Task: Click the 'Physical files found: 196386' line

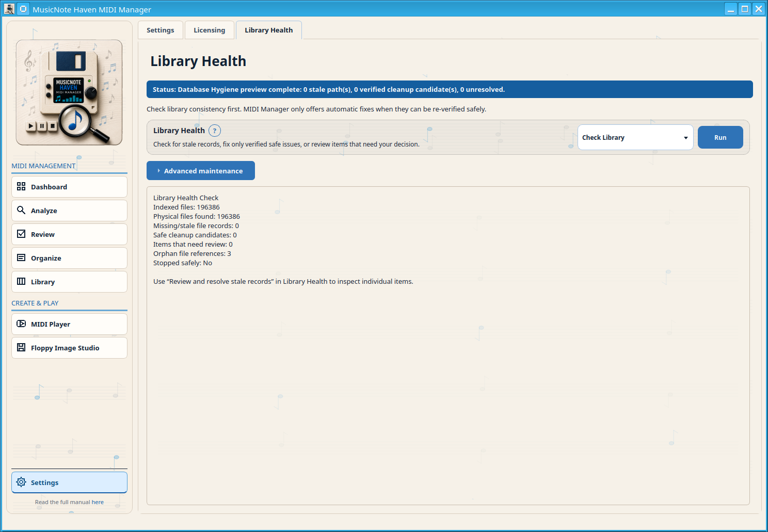Action: coord(197,216)
